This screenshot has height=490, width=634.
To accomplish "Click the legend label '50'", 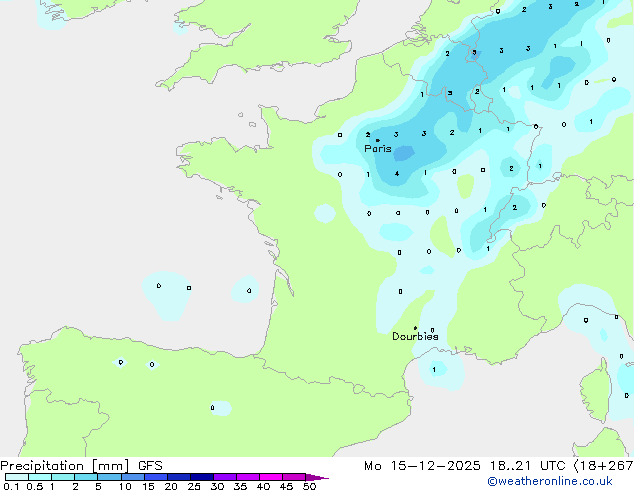I will (x=309, y=486).
